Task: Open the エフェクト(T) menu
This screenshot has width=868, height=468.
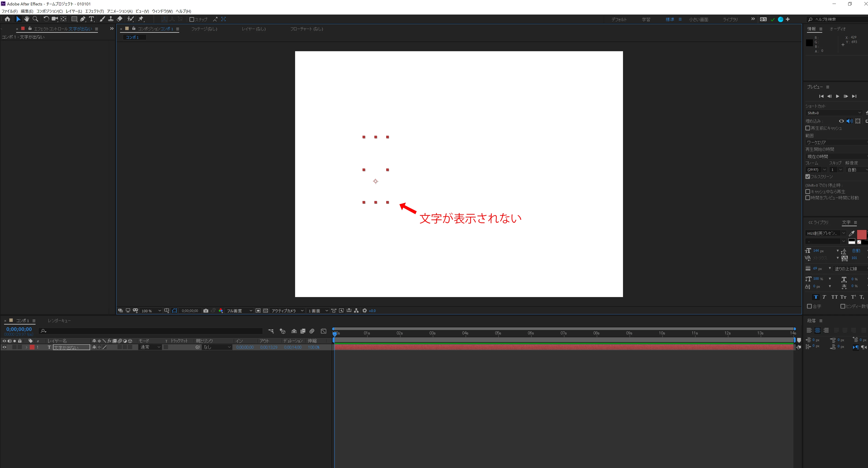Action: click(94, 11)
